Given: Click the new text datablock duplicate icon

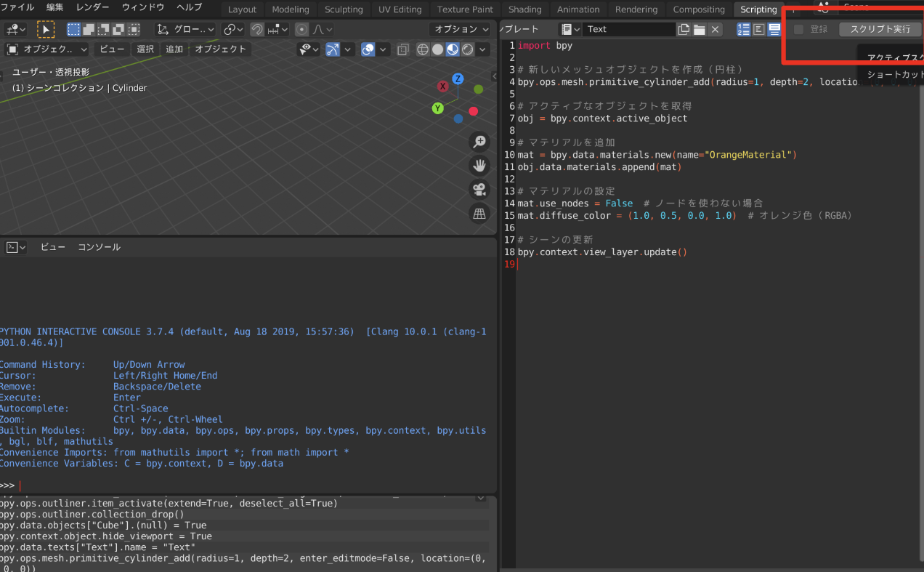Looking at the screenshot, I should coord(684,29).
